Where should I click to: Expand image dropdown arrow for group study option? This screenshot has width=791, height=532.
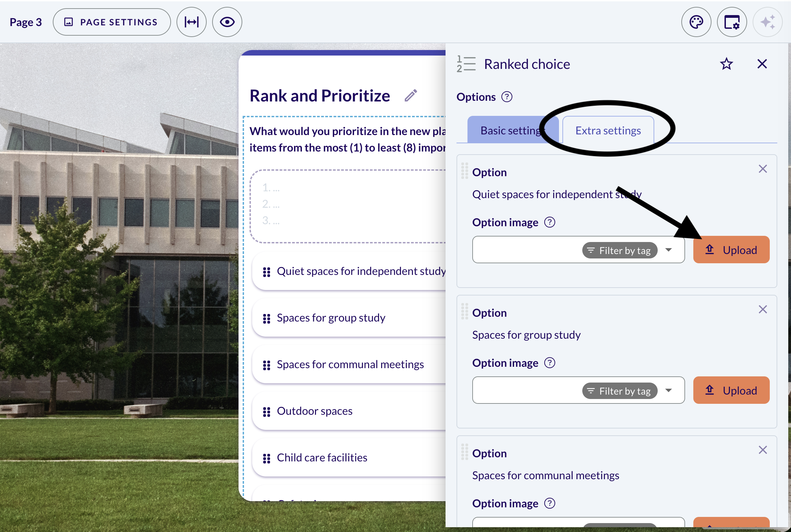click(668, 390)
